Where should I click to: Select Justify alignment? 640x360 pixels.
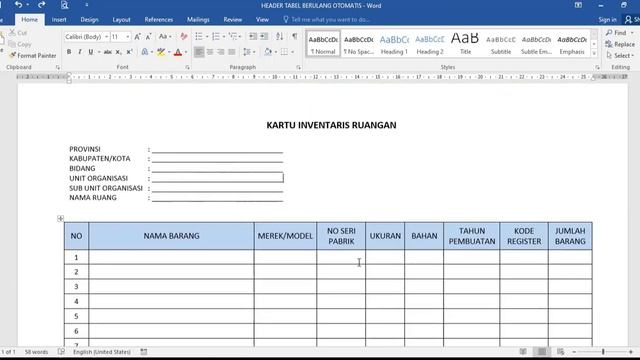click(x=232, y=52)
